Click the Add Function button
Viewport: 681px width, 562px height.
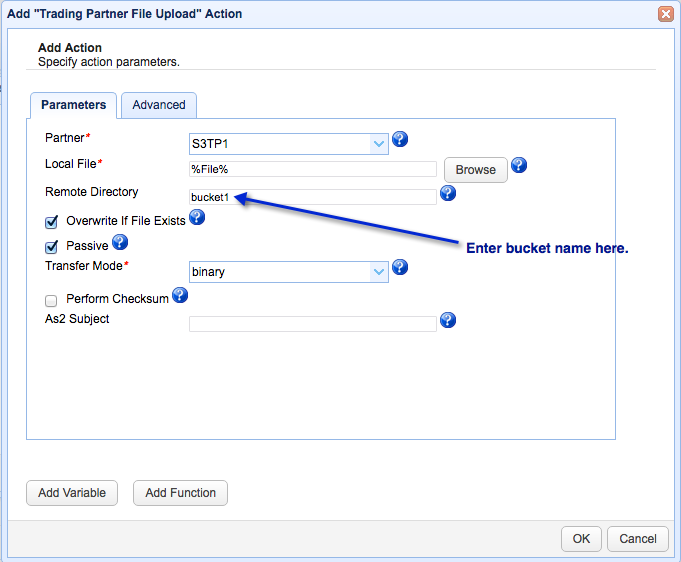(180, 493)
